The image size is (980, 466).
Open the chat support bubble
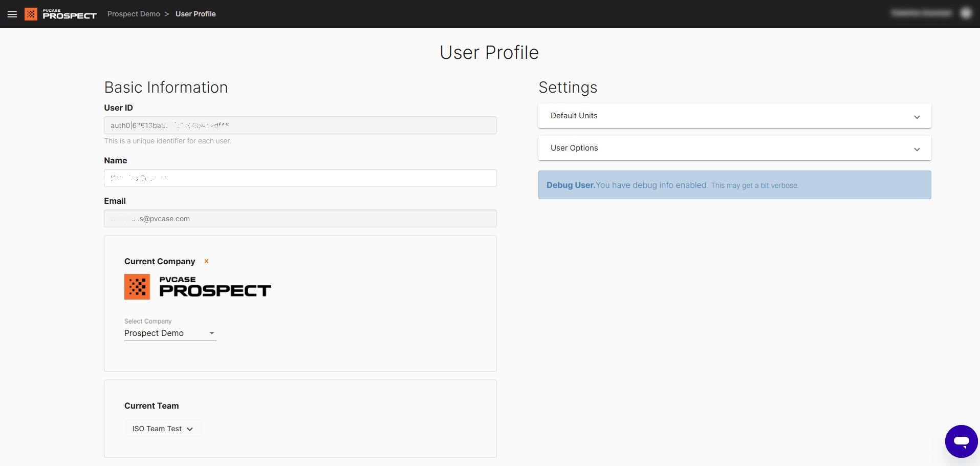pos(961,441)
